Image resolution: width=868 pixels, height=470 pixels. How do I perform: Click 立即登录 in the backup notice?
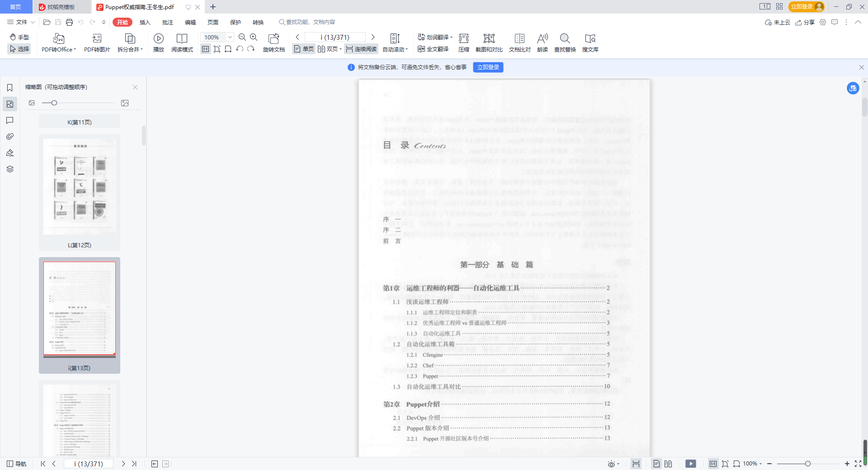tap(488, 67)
